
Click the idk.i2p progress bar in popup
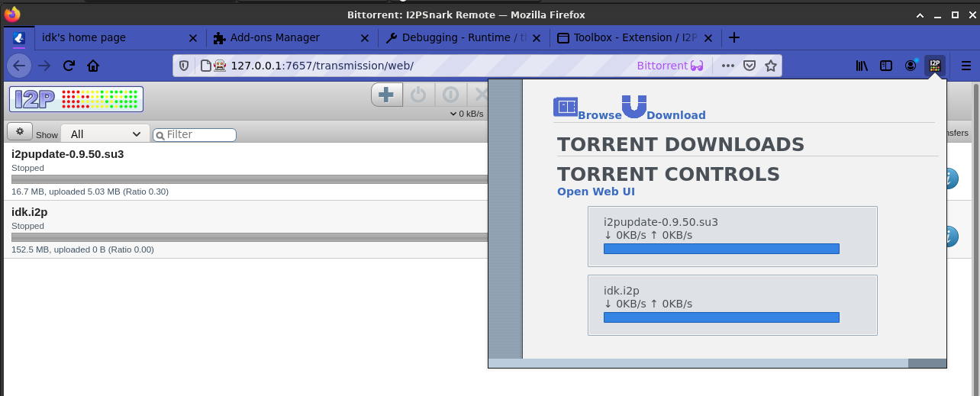click(721, 317)
